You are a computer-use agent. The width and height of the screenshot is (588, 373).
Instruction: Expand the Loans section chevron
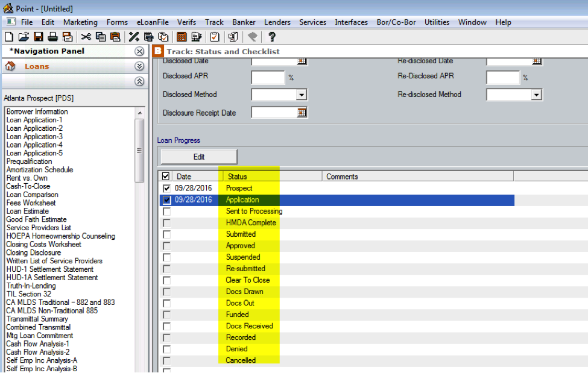[139, 66]
